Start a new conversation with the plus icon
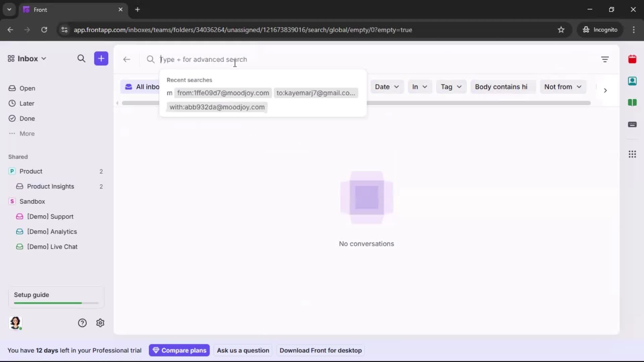Screen dimensions: 644x362 [x=101, y=58]
